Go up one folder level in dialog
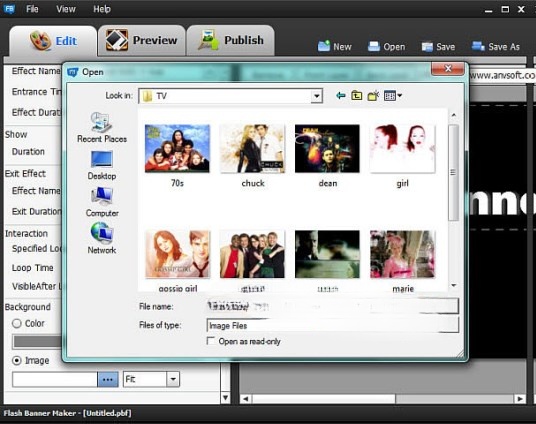This screenshot has height=424, width=536. [357, 95]
